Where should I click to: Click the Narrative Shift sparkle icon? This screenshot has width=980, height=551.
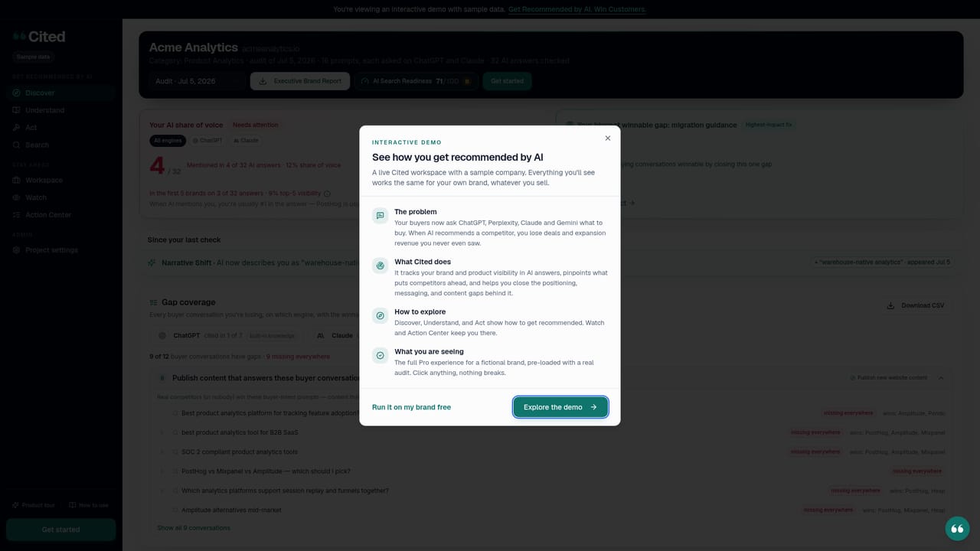152,262
